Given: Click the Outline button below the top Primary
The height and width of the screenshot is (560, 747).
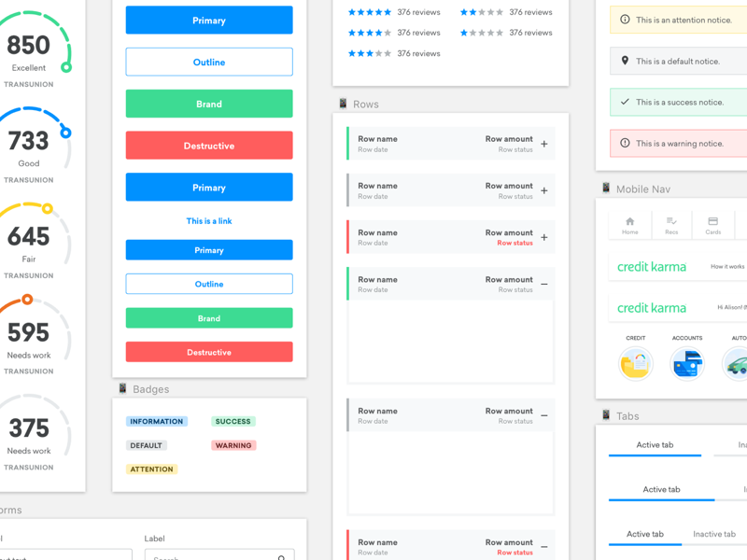Looking at the screenshot, I should pyautogui.click(x=209, y=62).
